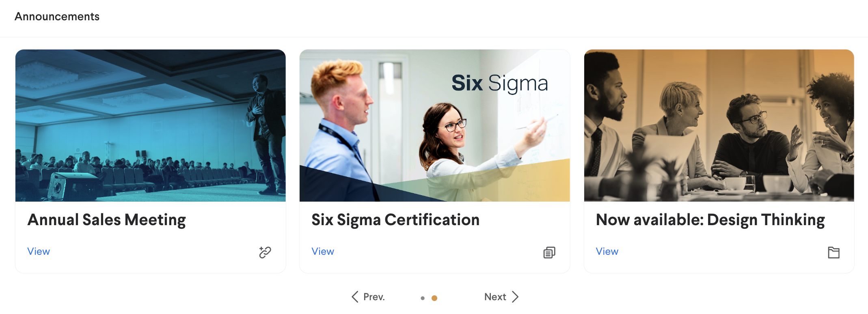The height and width of the screenshot is (314, 868).
Task: Open View link for Six Sigma Certification
Action: tap(323, 252)
